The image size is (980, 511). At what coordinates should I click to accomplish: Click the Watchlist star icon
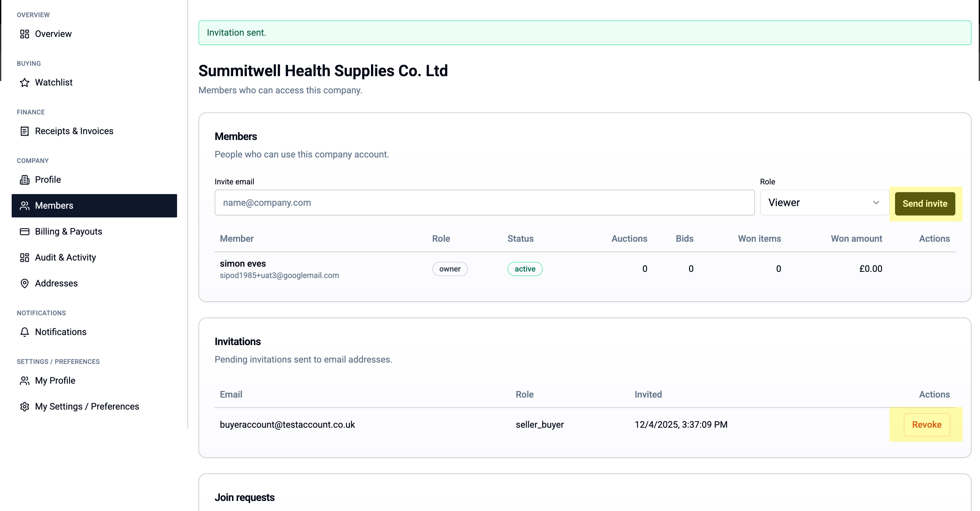24,83
